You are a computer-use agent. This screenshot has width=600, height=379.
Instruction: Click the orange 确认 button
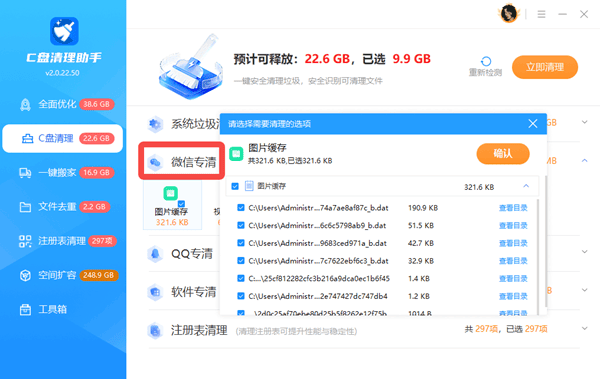point(503,154)
